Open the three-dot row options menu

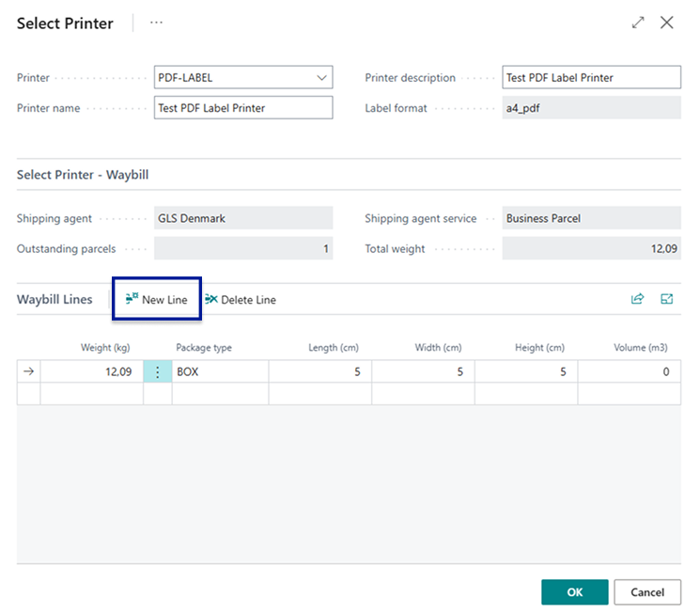157,371
